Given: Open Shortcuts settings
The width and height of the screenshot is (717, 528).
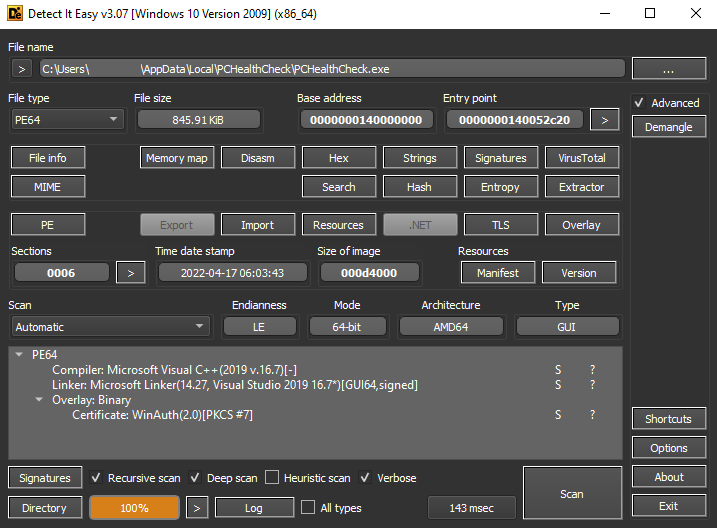Looking at the screenshot, I should 669,418.
